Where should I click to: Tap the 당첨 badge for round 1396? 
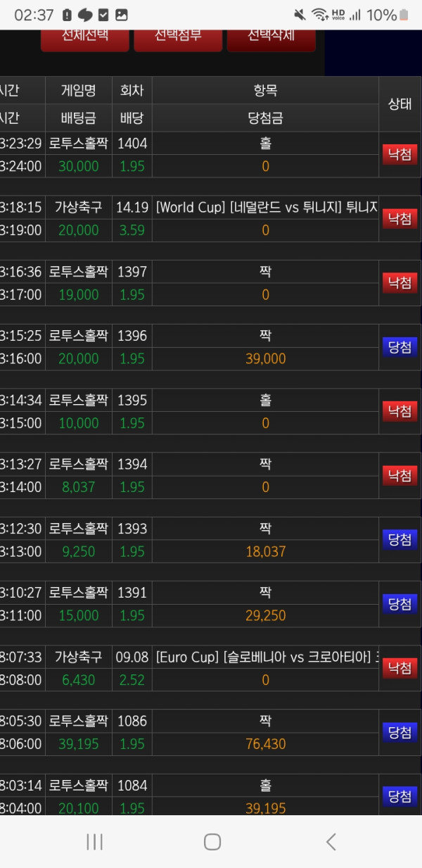tap(399, 346)
